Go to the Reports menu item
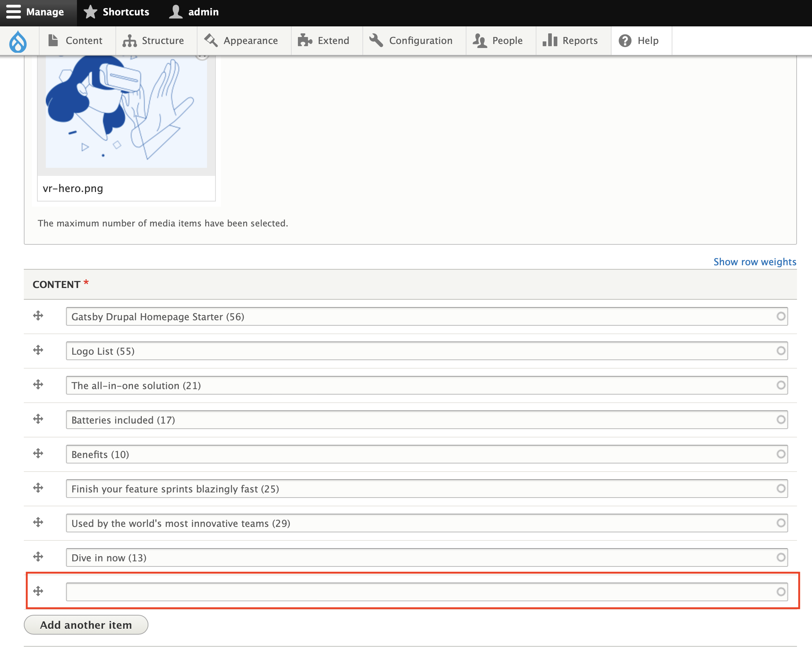 tap(570, 41)
